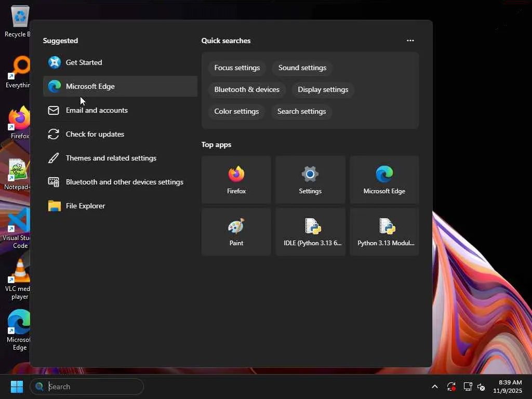This screenshot has width=532, height=399.
Task: Select Color settings quick search
Action: click(236, 111)
